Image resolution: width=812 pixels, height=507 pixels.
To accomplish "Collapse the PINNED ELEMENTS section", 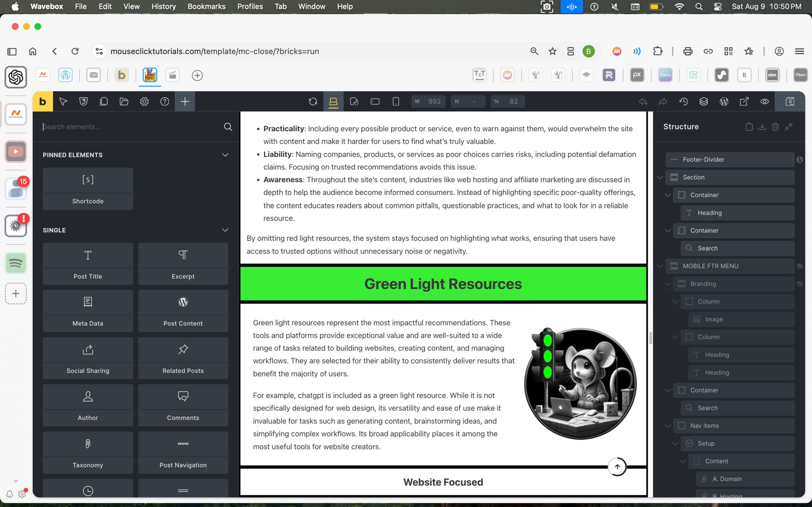I will click(225, 155).
